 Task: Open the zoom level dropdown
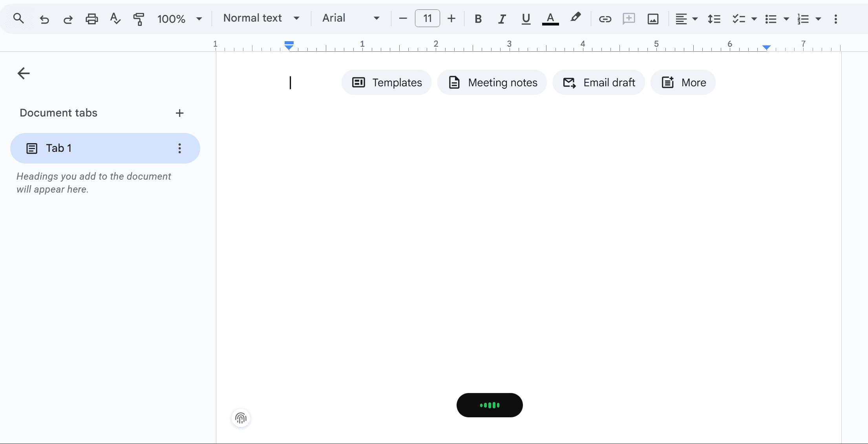[x=179, y=18]
